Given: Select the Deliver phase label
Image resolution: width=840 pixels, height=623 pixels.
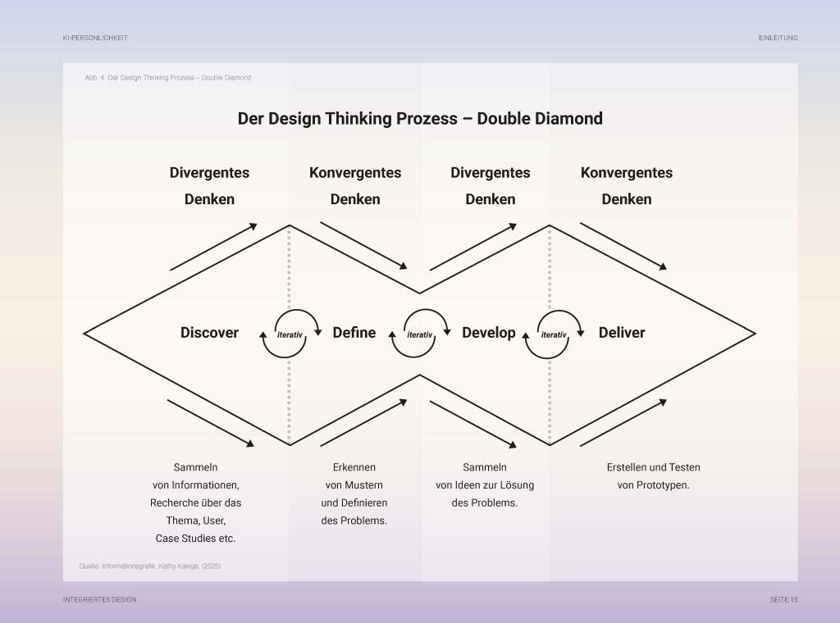Looking at the screenshot, I should pos(622,333).
